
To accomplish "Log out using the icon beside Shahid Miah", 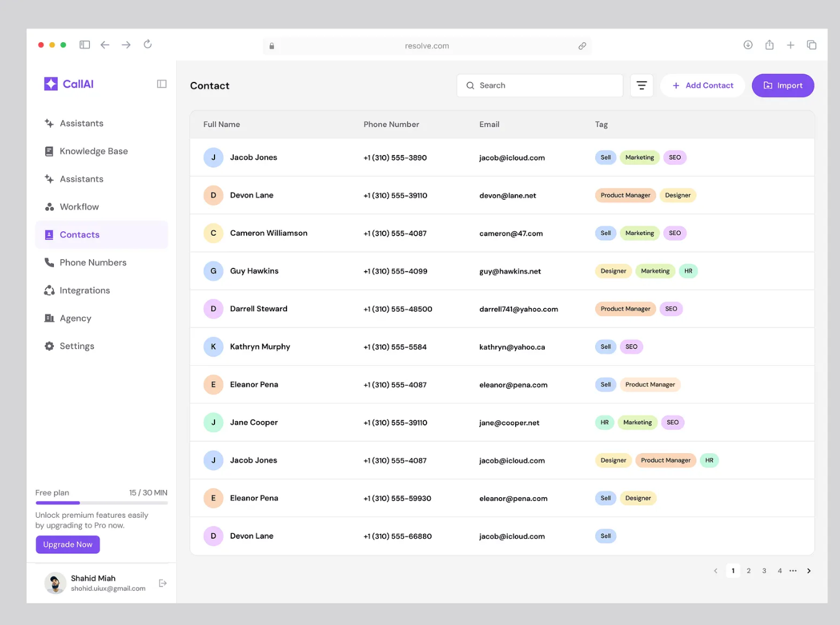I will coord(163,583).
